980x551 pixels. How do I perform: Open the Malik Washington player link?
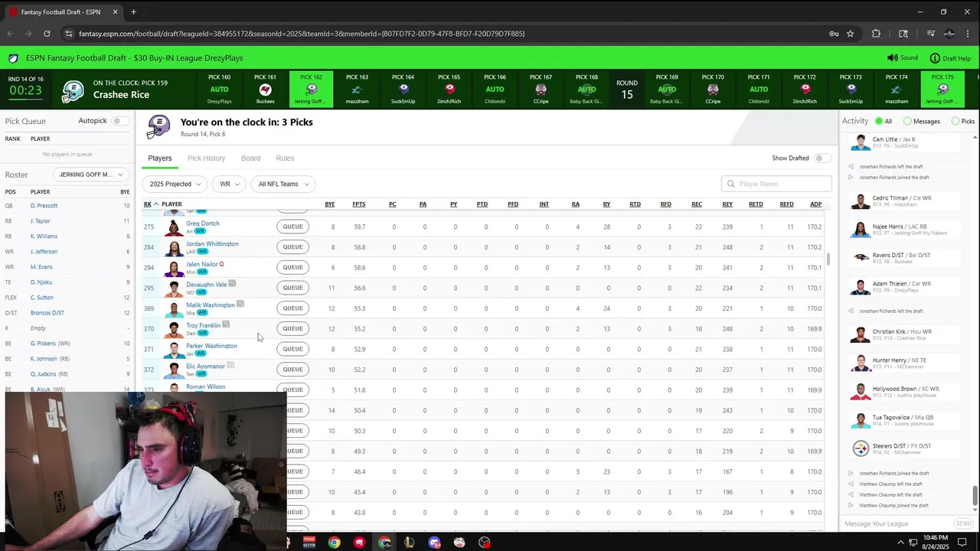click(x=210, y=305)
